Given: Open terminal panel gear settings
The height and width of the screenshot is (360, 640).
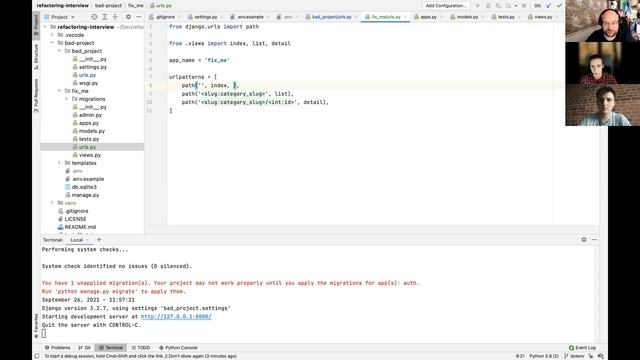Looking at the screenshot, I should click(x=584, y=240).
